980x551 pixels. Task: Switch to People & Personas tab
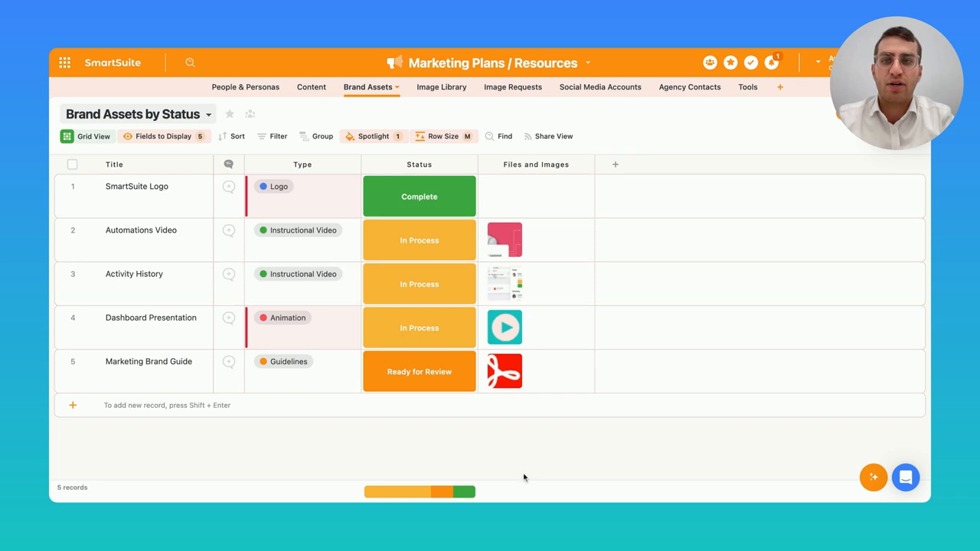[x=246, y=87]
